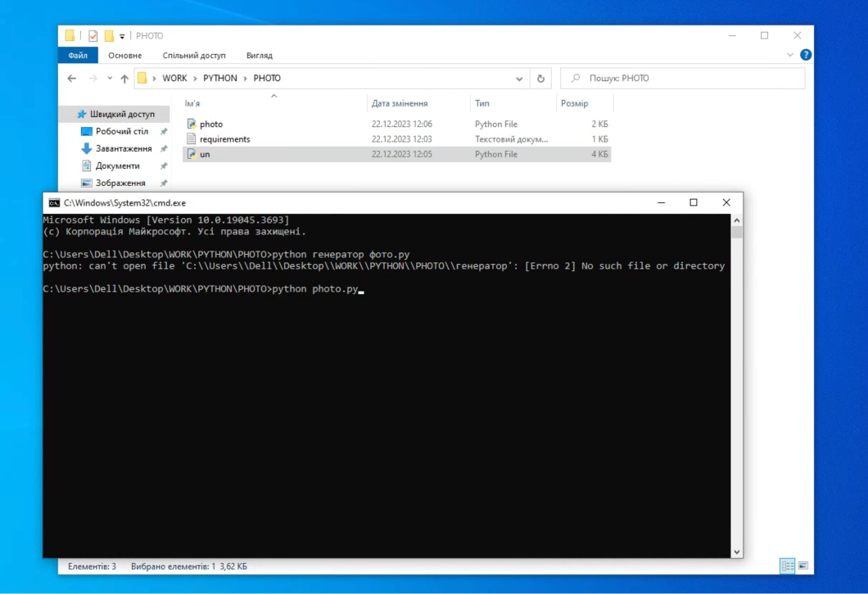This screenshot has width=868, height=594.
Task: Click pin icon next to Завантаження
Action: coord(164,148)
